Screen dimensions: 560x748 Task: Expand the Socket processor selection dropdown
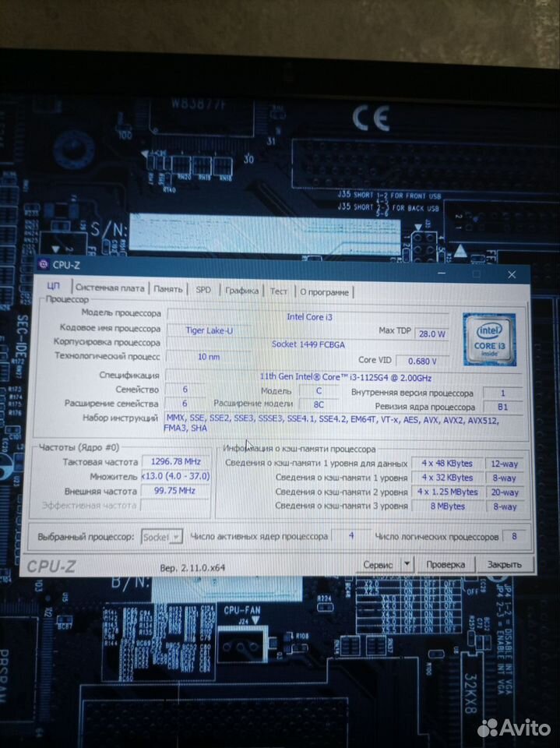pyautogui.click(x=162, y=537)
